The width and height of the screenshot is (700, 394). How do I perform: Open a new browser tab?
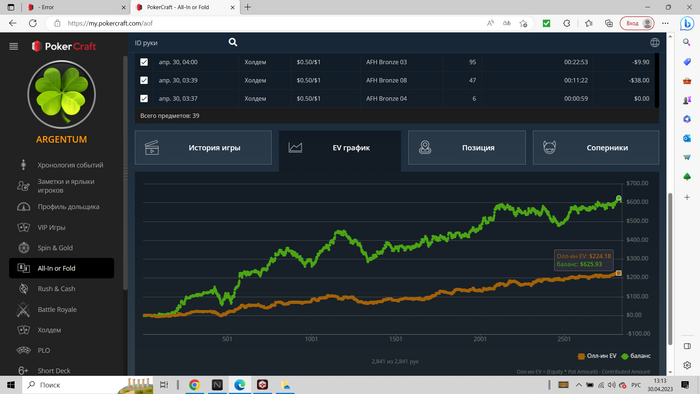(248, 7)
